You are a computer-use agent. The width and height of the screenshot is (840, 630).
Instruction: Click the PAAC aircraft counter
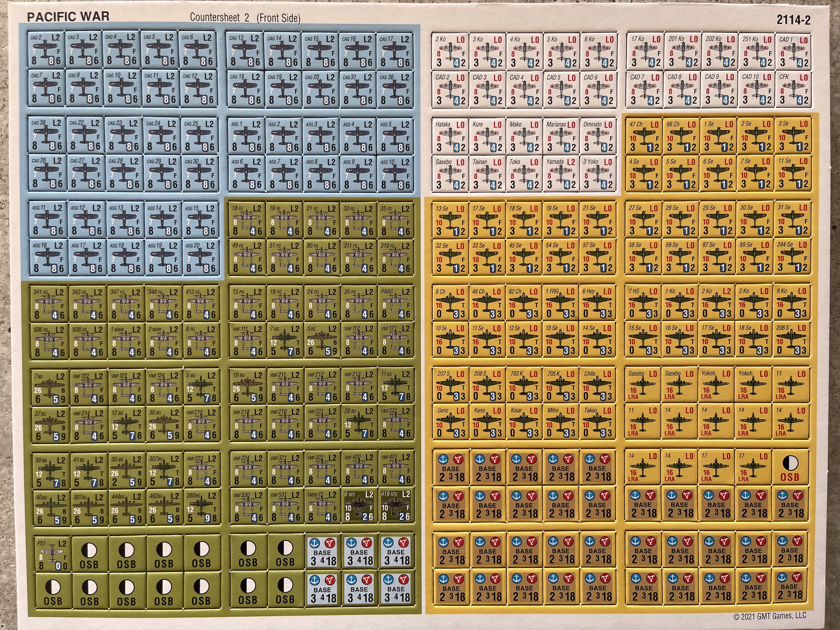(396, 304)
